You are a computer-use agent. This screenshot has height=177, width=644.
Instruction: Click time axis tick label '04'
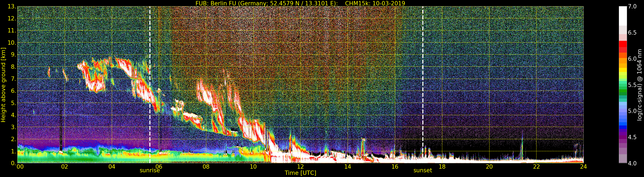tap(112, 167)
